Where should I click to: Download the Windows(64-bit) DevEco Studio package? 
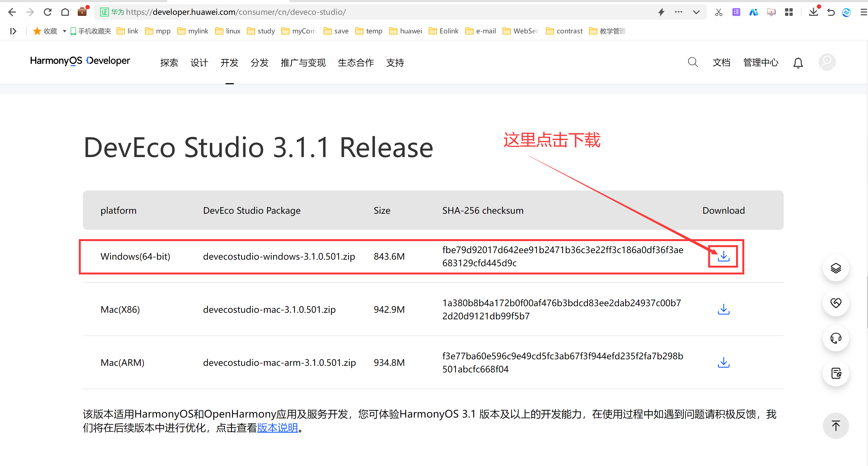pyautogui.click(x=723, y=256)
